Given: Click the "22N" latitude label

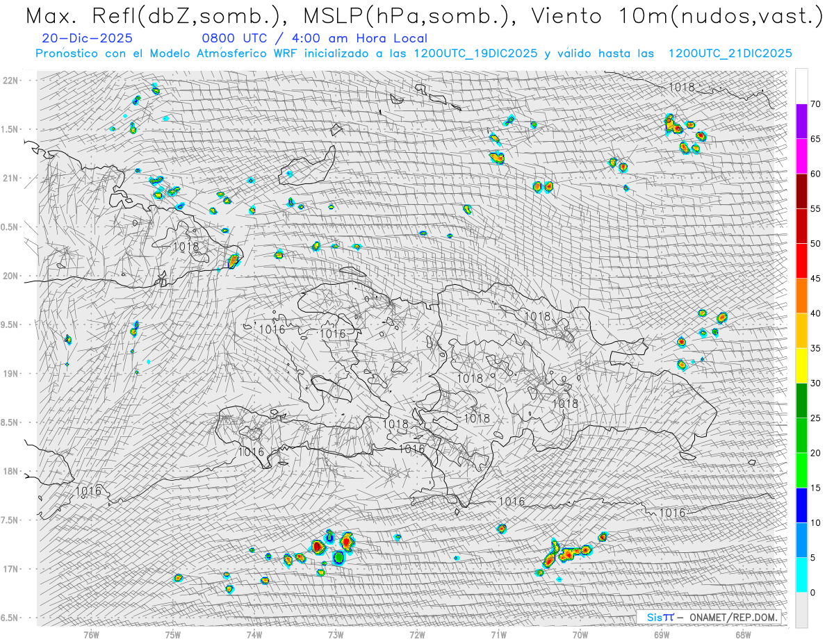Looking at the screenshot, I should pyautogui.click(x=10, y=81).
